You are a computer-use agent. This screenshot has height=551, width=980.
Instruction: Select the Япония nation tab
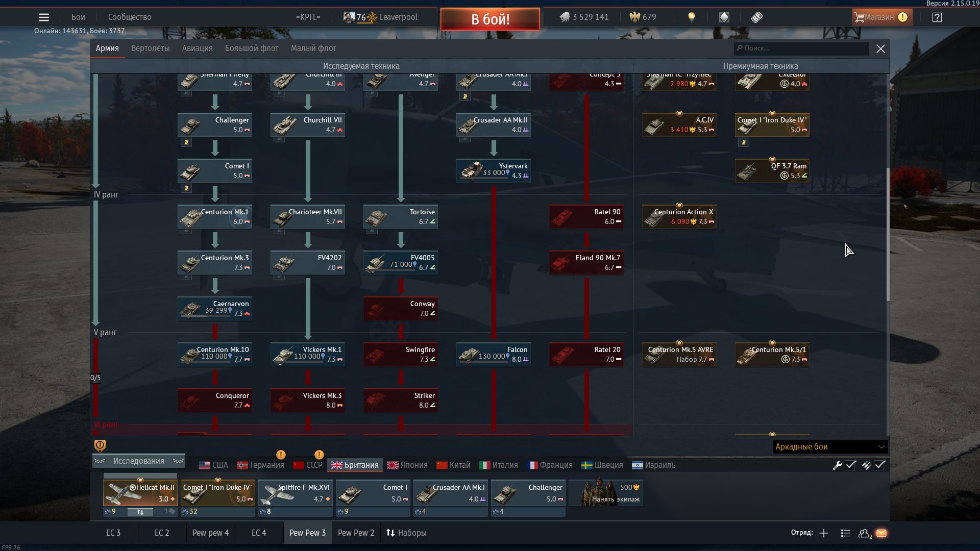coord(407,465)
